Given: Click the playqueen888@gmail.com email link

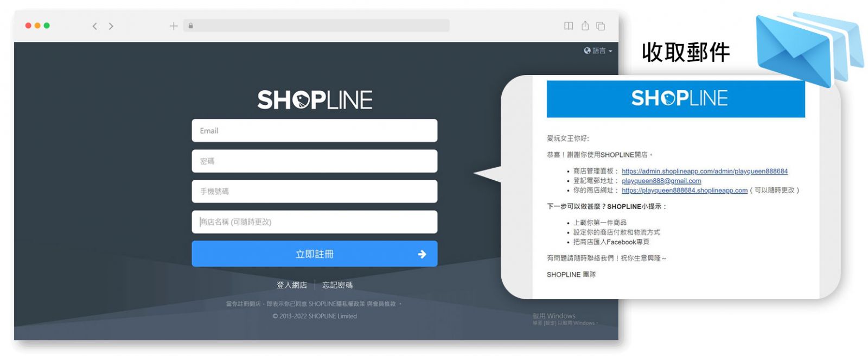Looking at the screenshot, I should point(661,181).
